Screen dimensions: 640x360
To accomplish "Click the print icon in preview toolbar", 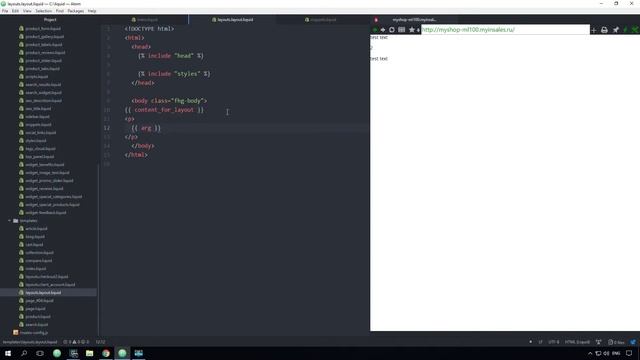I will pyautogui.click(x=604, y=30).
